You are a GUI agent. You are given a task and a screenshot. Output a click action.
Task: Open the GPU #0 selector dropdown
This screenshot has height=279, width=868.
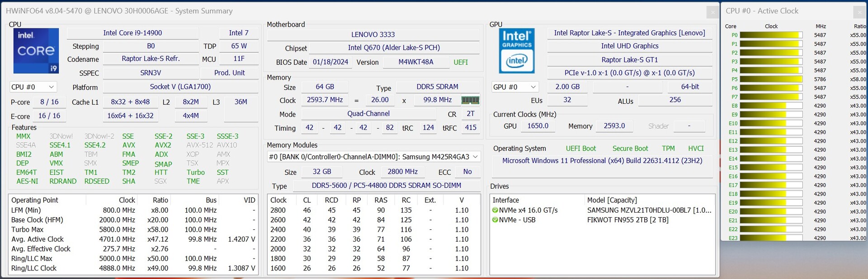pos(515,87)
